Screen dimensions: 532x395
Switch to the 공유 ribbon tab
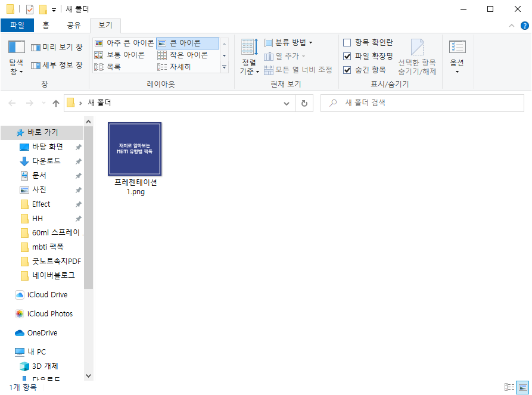(x=74, y=26)
